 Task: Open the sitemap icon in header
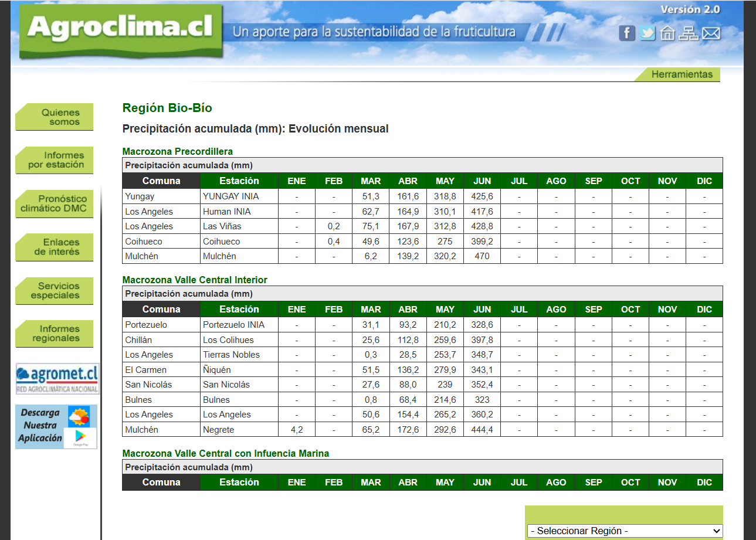pyautogui.click(x=689, y=33)
